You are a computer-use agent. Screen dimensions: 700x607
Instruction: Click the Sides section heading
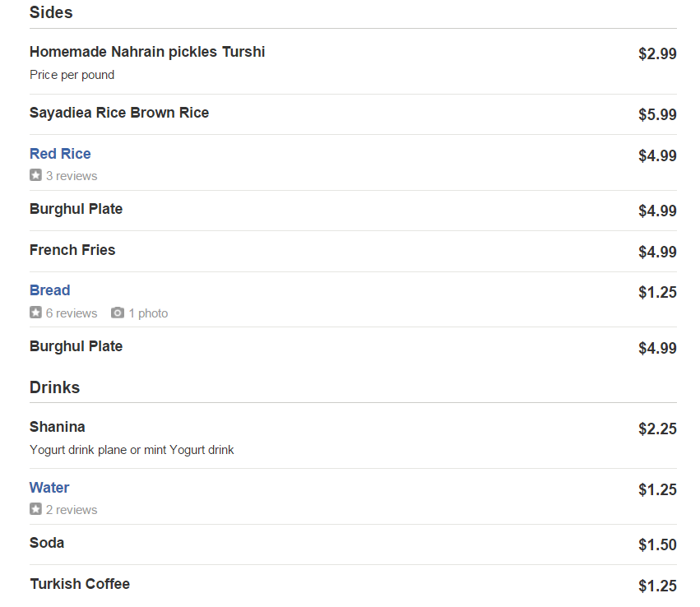tap(51, 12)
